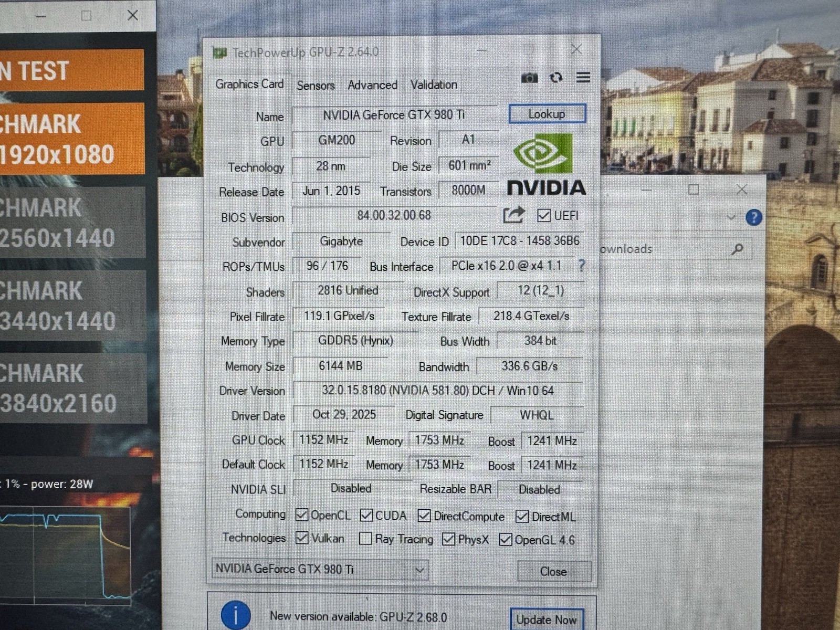Click the Bus Interface value PCIe x16 2.0
The image size is (840, 630).
pos(506,266)
